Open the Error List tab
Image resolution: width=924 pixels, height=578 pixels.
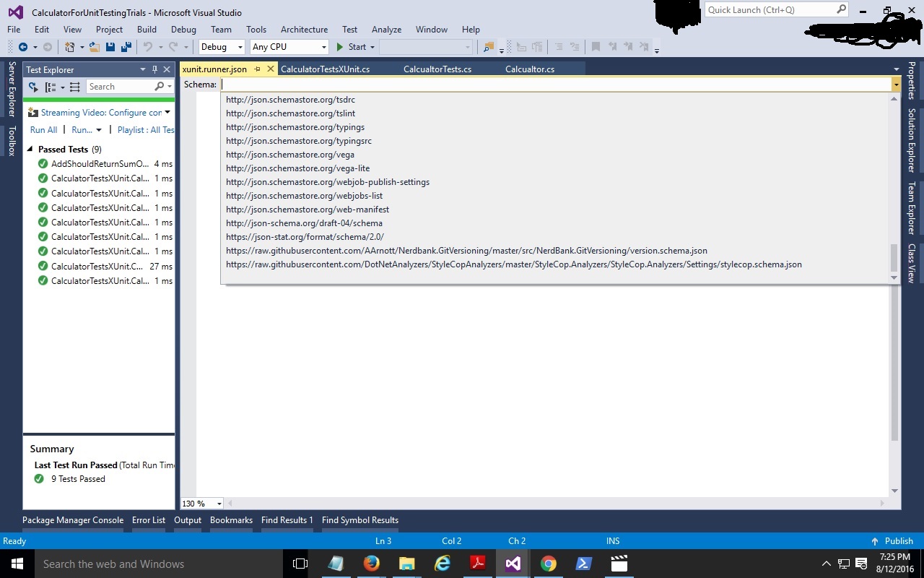149,520
